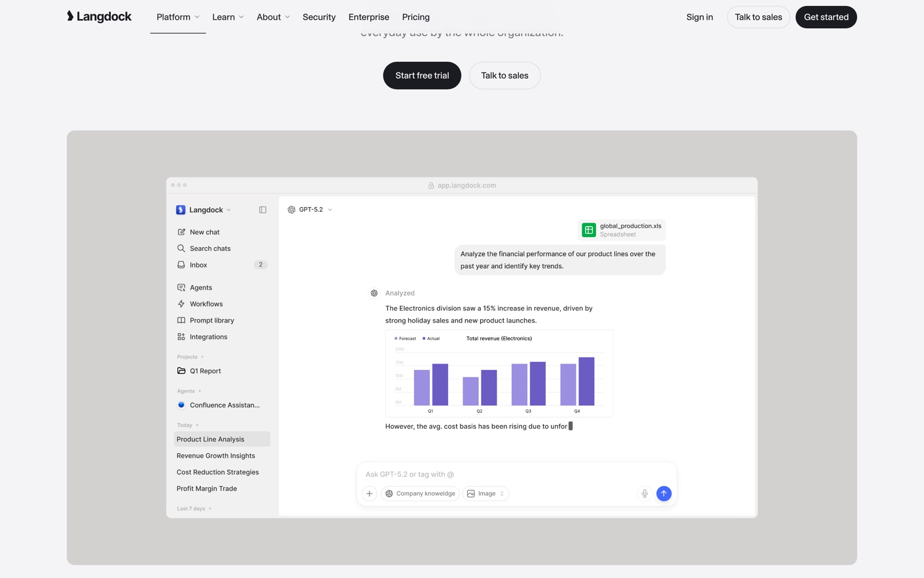This screenshot has width=924, height=578.
Task: Click the Agents icon in sidebar
Action: click(x=181, y=287)
